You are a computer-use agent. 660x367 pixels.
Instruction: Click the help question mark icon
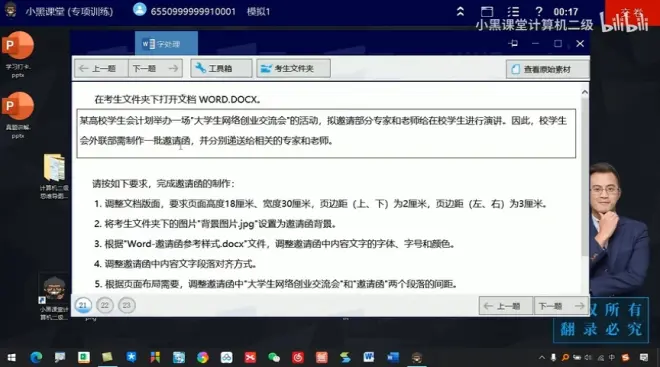point(538,11)
